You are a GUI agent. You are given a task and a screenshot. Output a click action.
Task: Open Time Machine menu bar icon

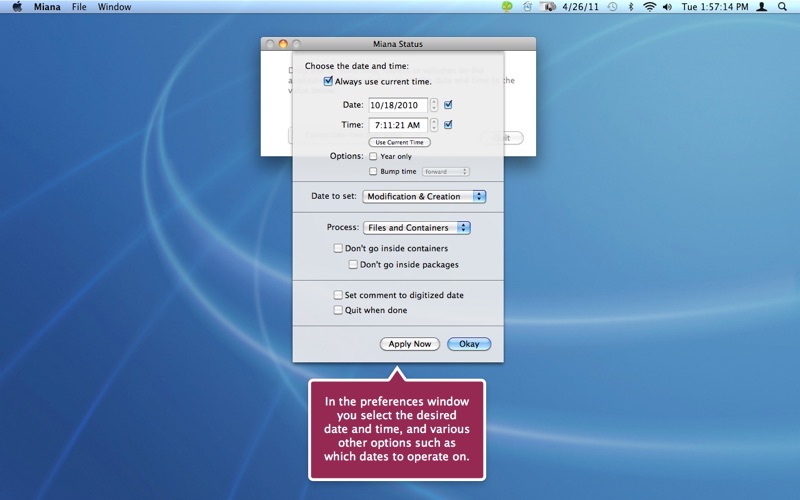click(x=612, y=7)
